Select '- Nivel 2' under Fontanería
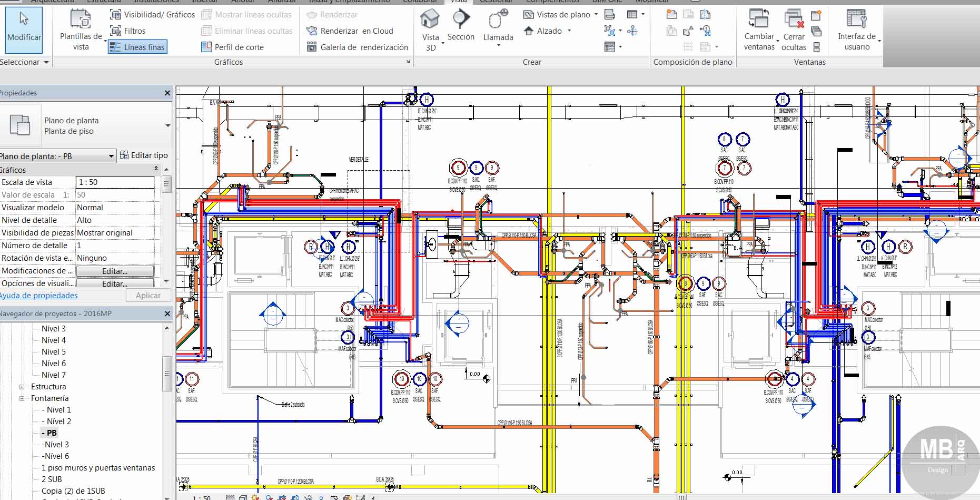Image resolution: width=980 pixels, height=500 pixels. pos(56,421)
